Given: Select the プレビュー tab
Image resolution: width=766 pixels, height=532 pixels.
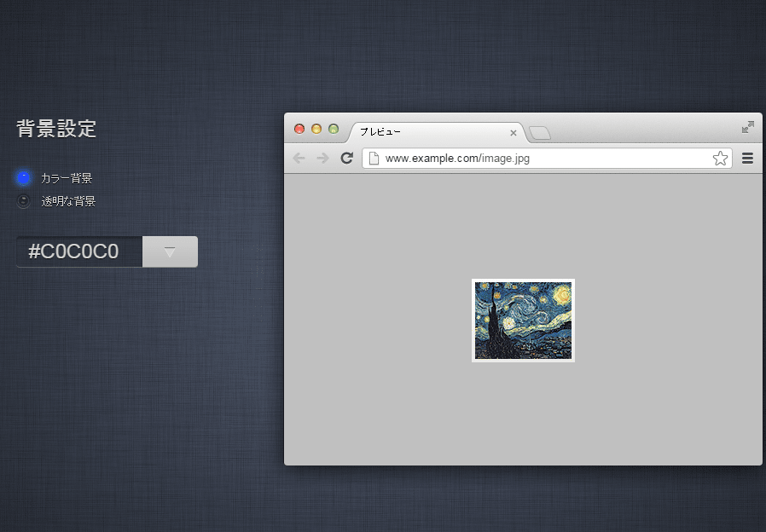Looking at the screenshot, I should [438, 132].
